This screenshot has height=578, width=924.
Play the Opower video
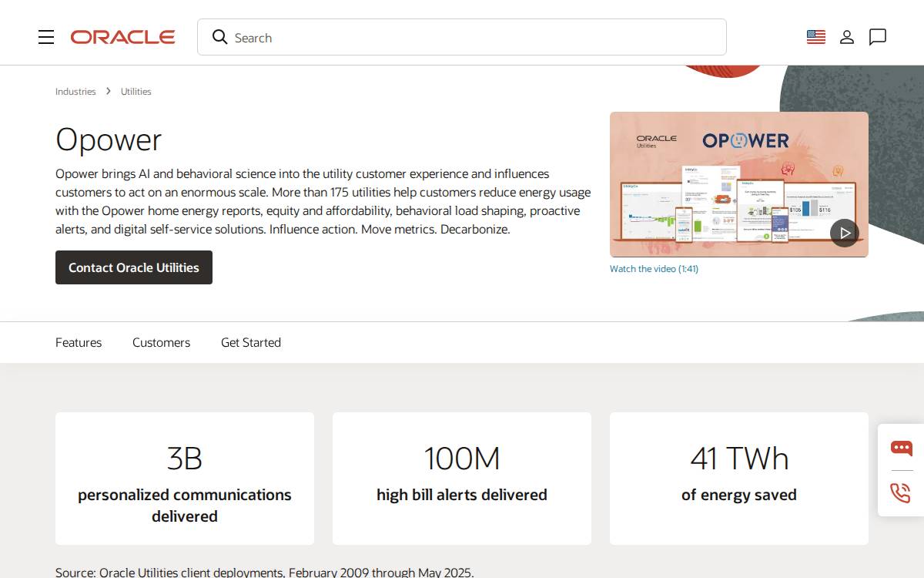click(x=845, y=233)
